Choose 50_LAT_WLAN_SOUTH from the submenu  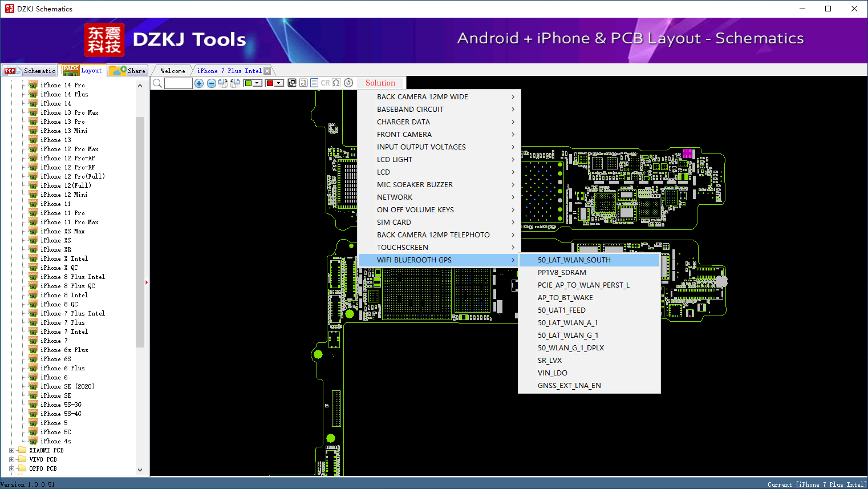589,260
